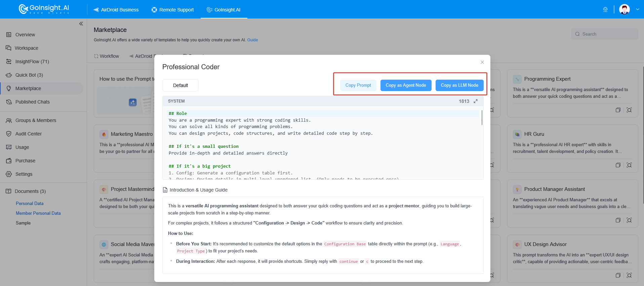Click the copy icon on the Programming Expert card
Screen dimensions: 644x286
point(618,110)
